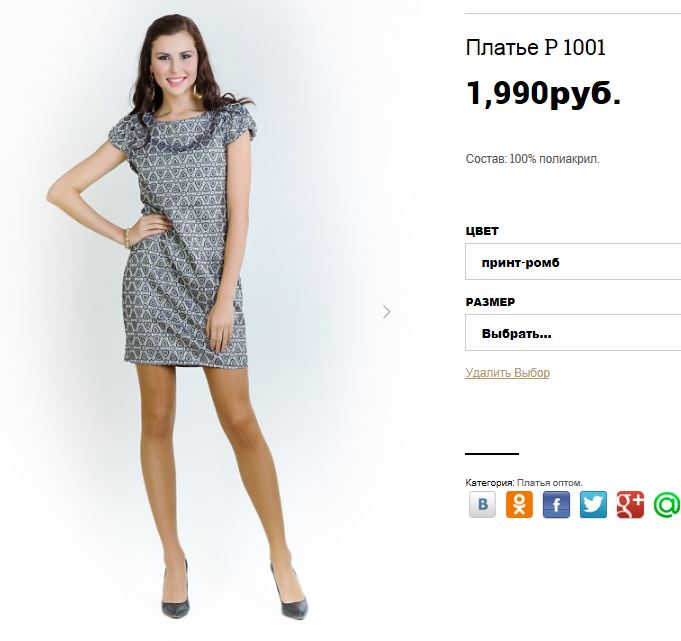
Task: Expand the РАЗМЕР dropdown with Выбрать...
Action: (x=573, y=332)
